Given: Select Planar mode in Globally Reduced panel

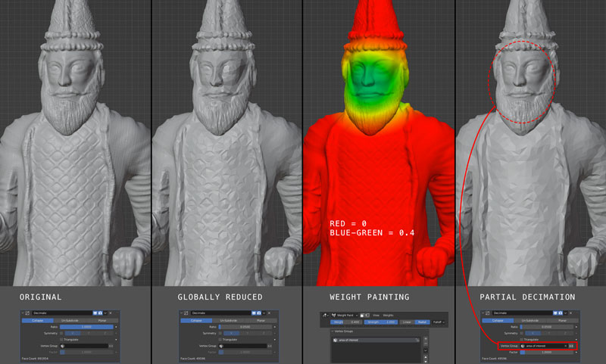Looking at the screenshot, I should (258, 319).
